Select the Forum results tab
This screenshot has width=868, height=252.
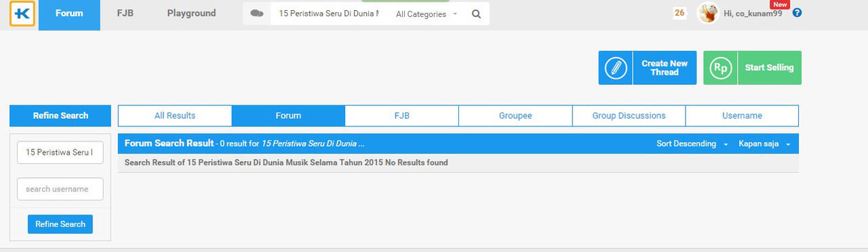[x=288, y=115]
